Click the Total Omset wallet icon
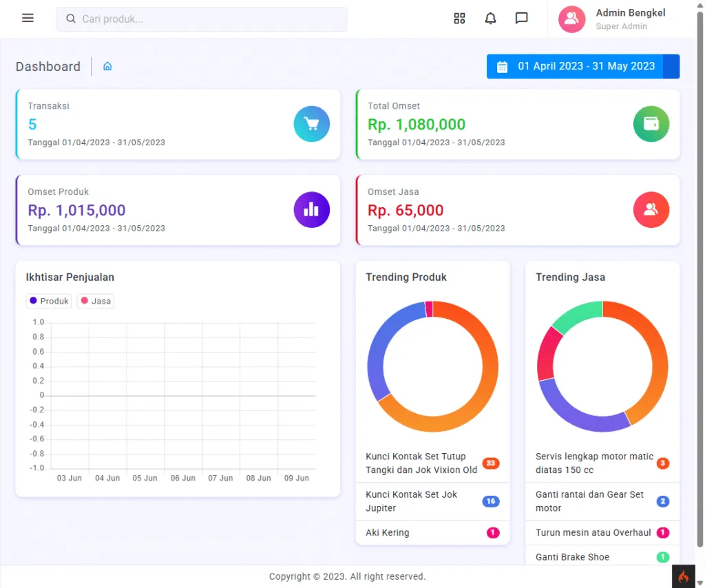This screenshot has height=588, width=705. pos(651,124)
